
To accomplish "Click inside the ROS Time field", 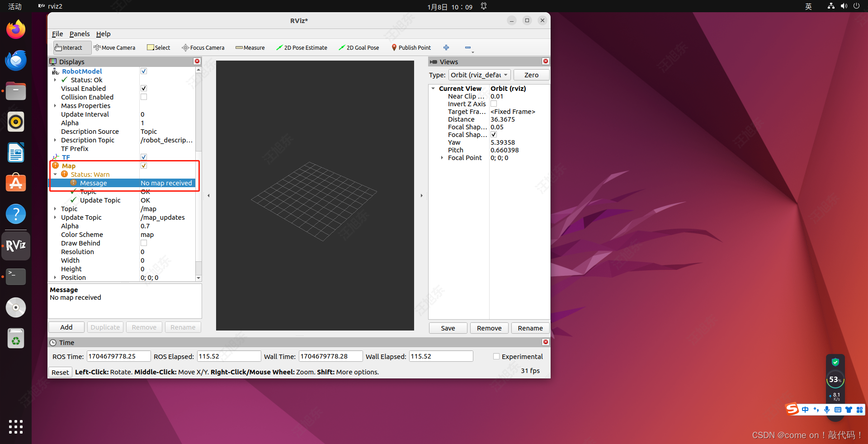I will (118, 356).
